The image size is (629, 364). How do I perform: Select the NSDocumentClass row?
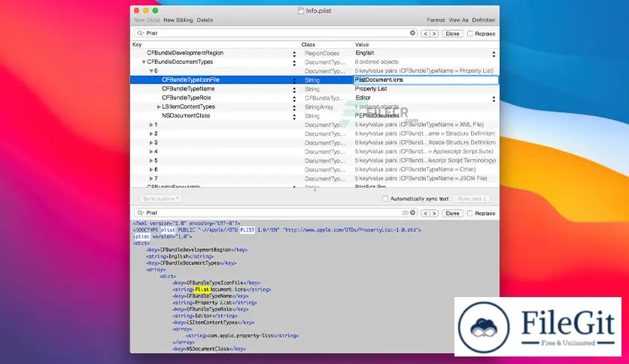[x=314, y=116]
